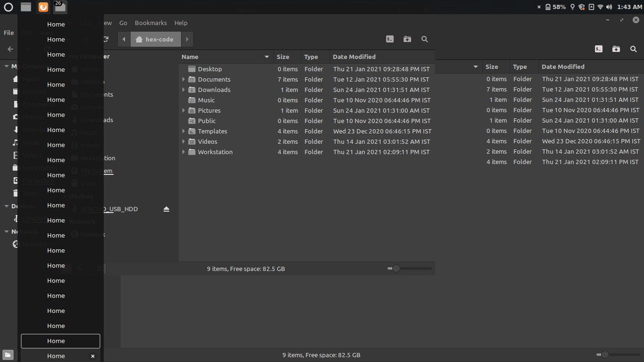This screenshot has width=644, height=362.
Task: Click the volume icon in the system tray
Action: pos(609,7)
